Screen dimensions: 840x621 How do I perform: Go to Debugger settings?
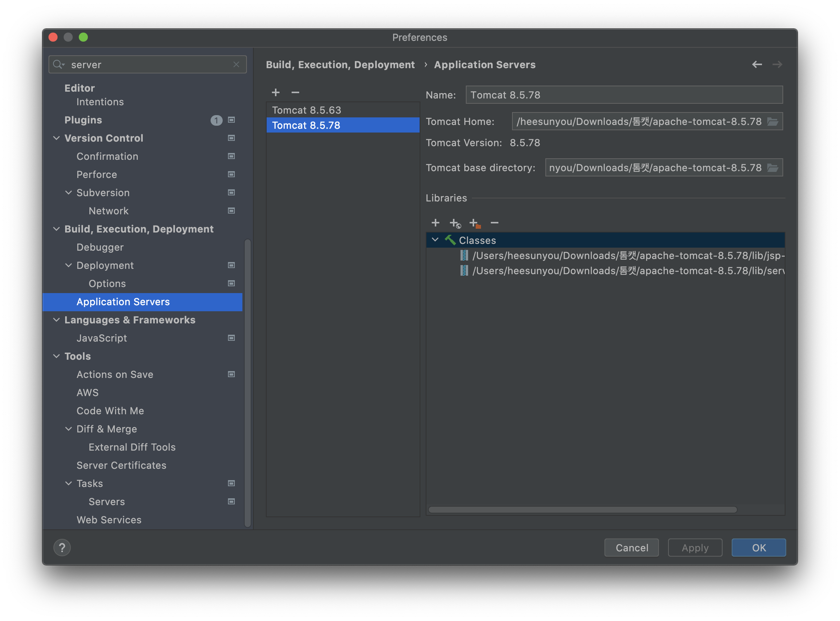(x=100, y=247)
